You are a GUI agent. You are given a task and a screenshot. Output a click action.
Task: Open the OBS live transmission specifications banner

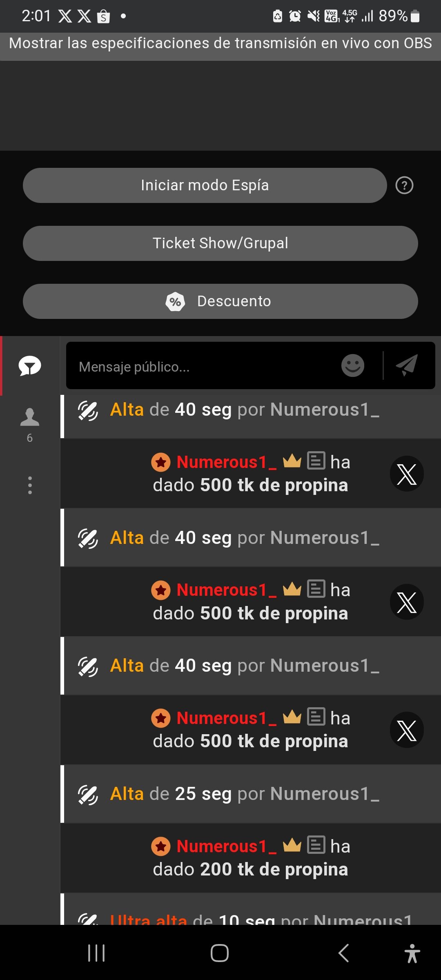pos(220,43)
